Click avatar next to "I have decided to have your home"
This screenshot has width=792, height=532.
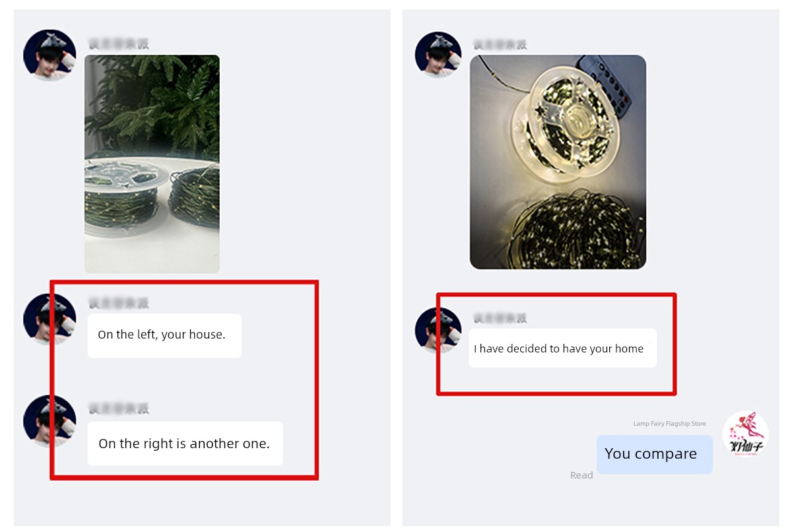[438, 330]
